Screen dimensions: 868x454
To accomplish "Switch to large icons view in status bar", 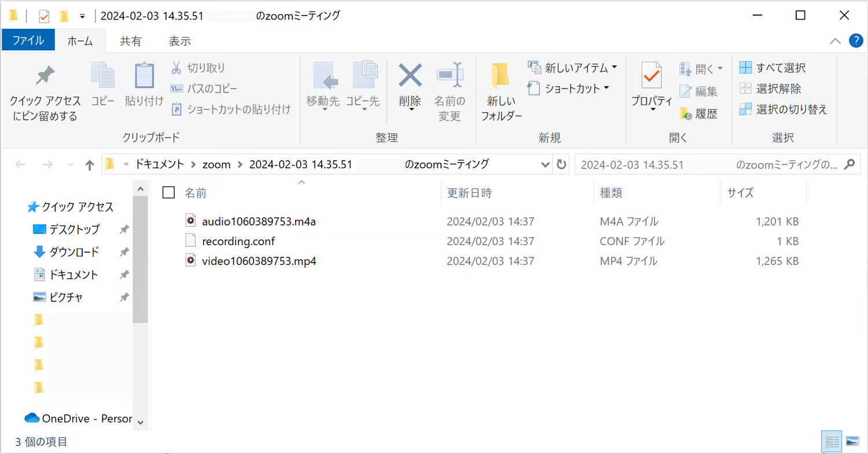I will tap(852, 441).
